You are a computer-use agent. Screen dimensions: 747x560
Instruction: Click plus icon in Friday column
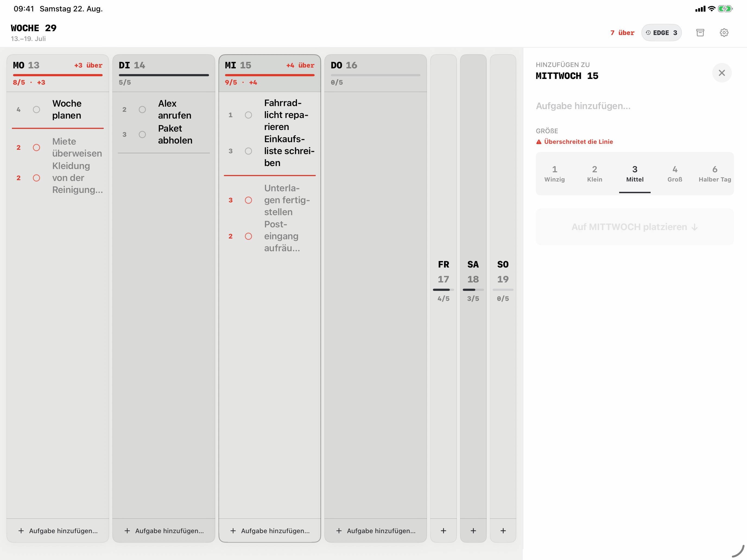[x=444, y=531]
